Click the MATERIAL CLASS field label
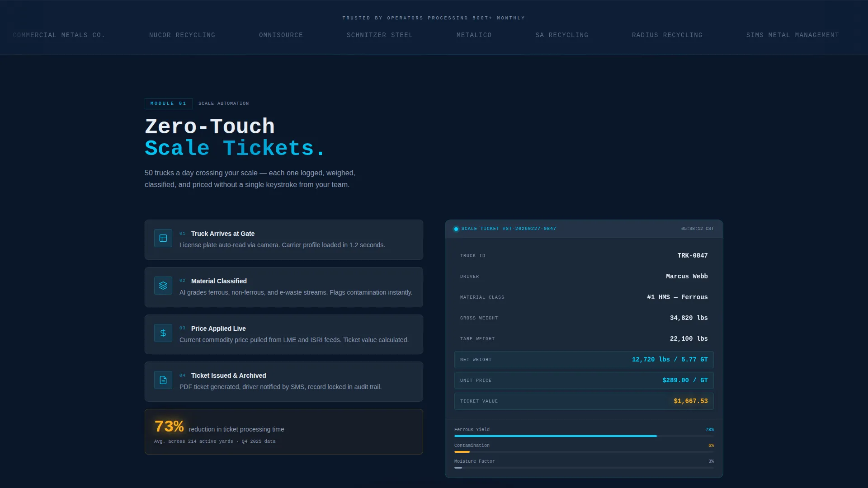Image resolution: width=868 pixels, height=488 pixels. point(482,297)
